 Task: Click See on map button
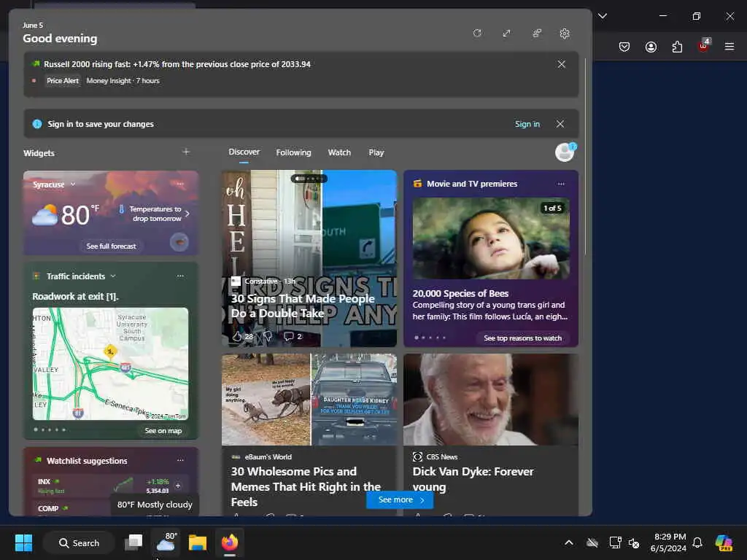[163, 430]
